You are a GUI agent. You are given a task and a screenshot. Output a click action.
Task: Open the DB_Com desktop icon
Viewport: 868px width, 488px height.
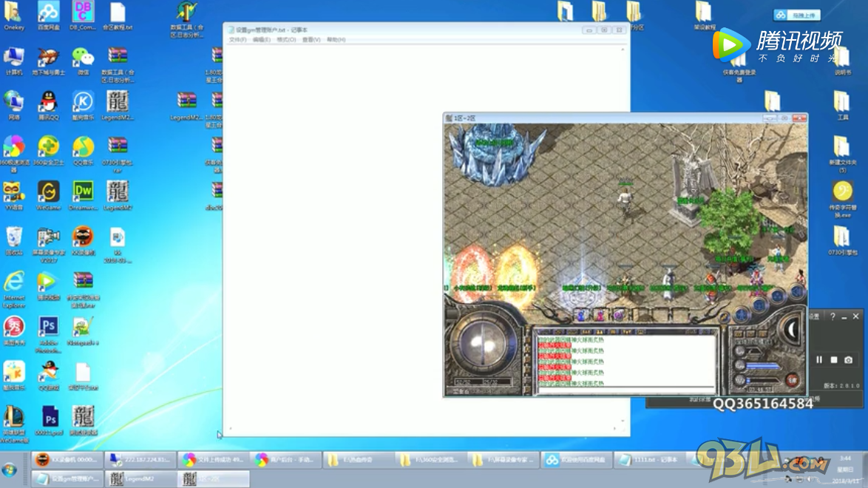click(x=83, y=16)
